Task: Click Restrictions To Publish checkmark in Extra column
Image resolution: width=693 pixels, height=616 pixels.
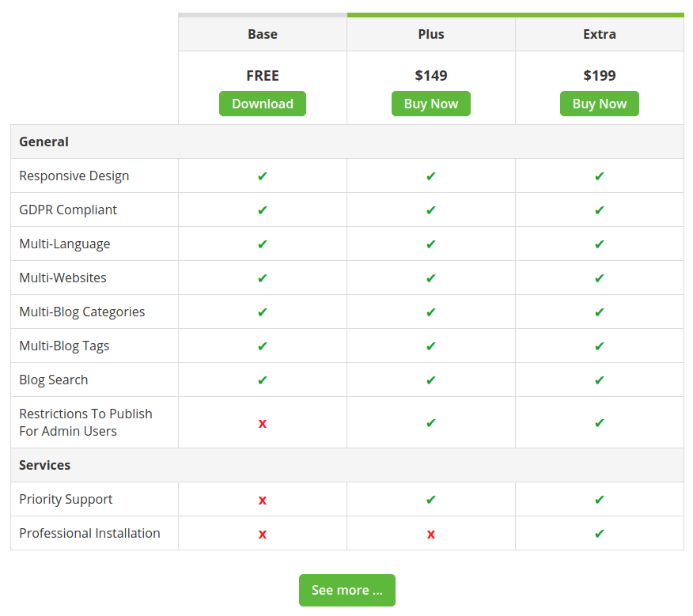Action: 600,423
